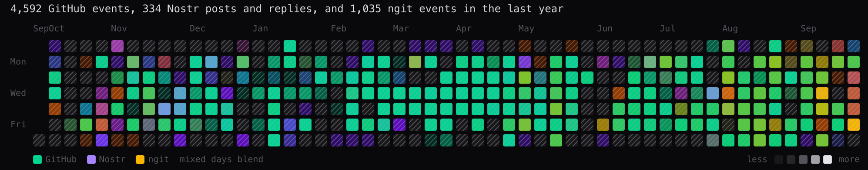The width and height of the screenshot is (868, 170).
Task: Select the white swatch next to 'more'
Action: (x=828, y=160)
